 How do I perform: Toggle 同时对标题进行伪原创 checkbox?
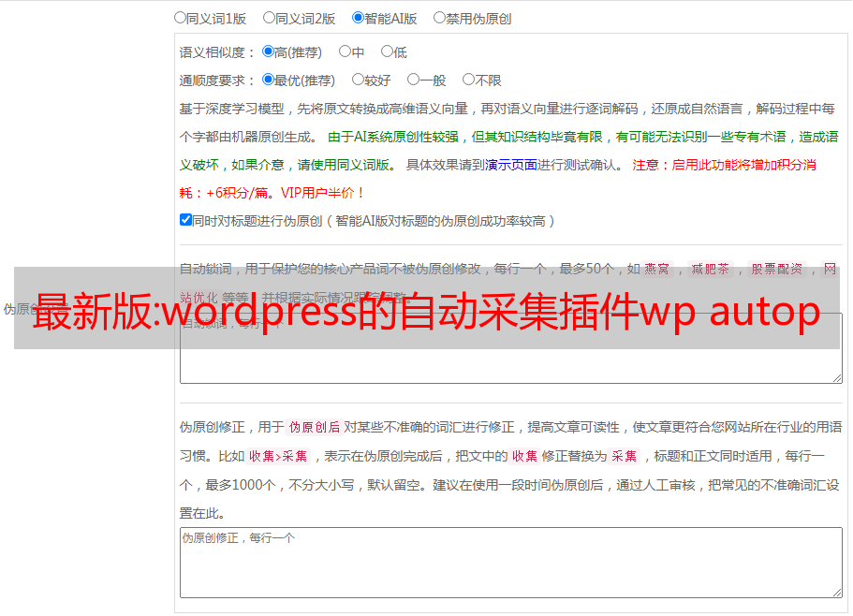pyautogui.click(x=185, y=220)
